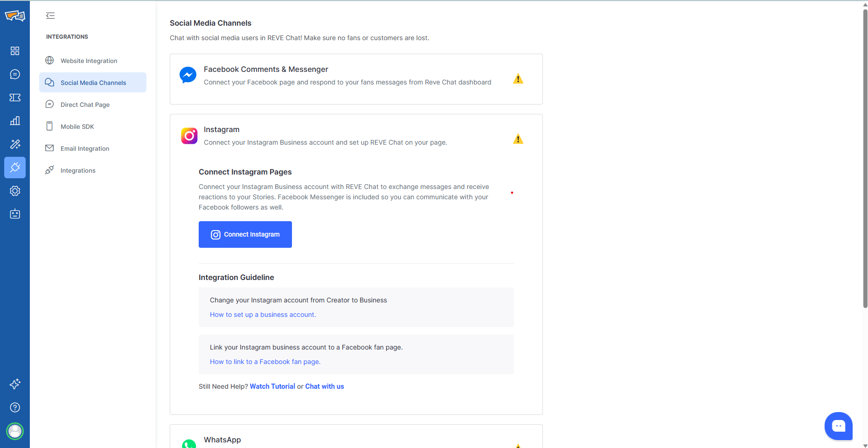Click the AI sparkle icon in rail

click(15, 384)
